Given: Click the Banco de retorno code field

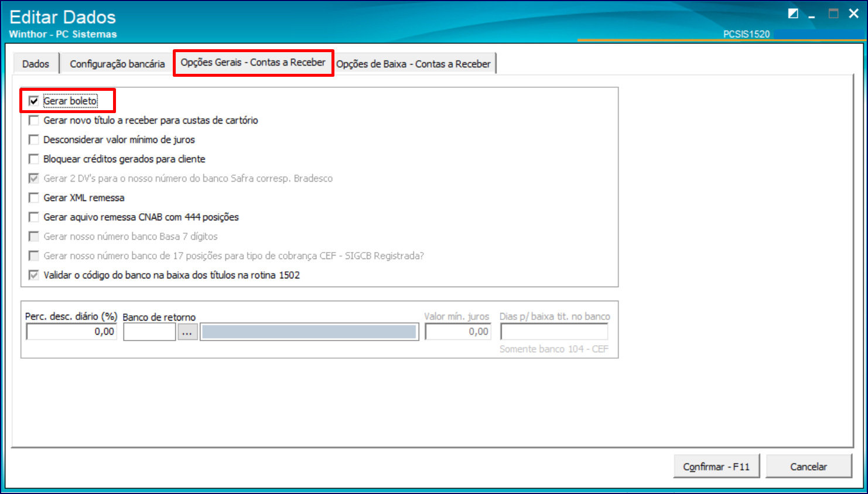Looking at the screenshot, I should pyautogui.click(x=149, y=332).
